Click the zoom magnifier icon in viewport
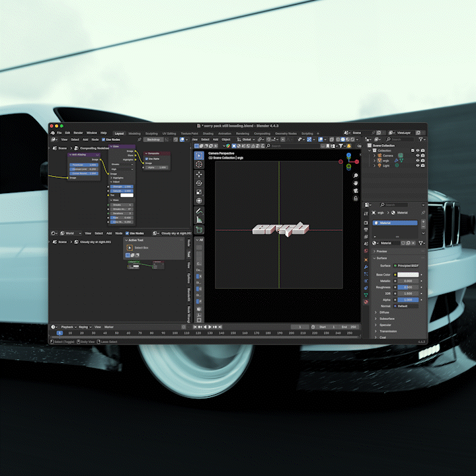Viewport: 476px width, 476px height. point(356,176)
